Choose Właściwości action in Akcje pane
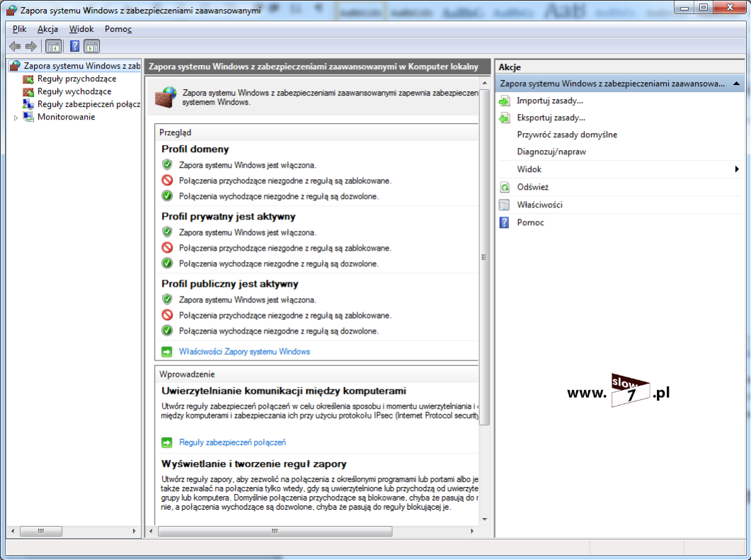Image resolution: width=751 pixels, height=560 pixels. pos(540,205)
